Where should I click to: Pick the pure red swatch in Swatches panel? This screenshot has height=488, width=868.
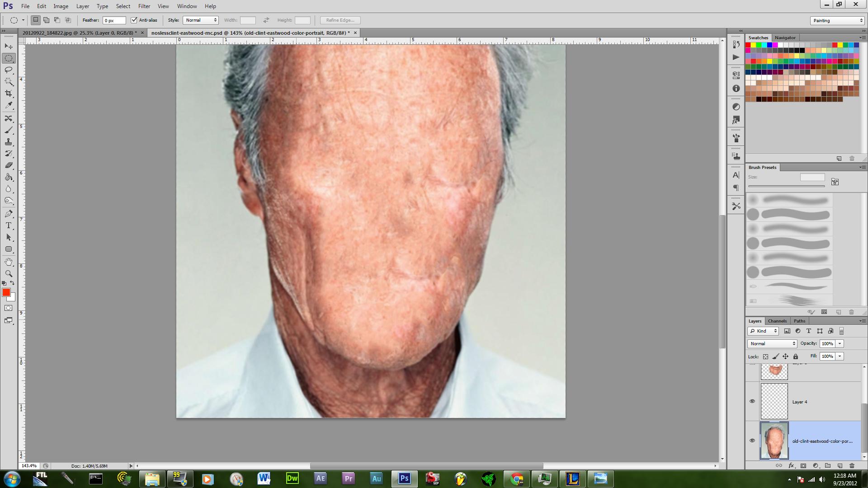[x=748, y=45]
